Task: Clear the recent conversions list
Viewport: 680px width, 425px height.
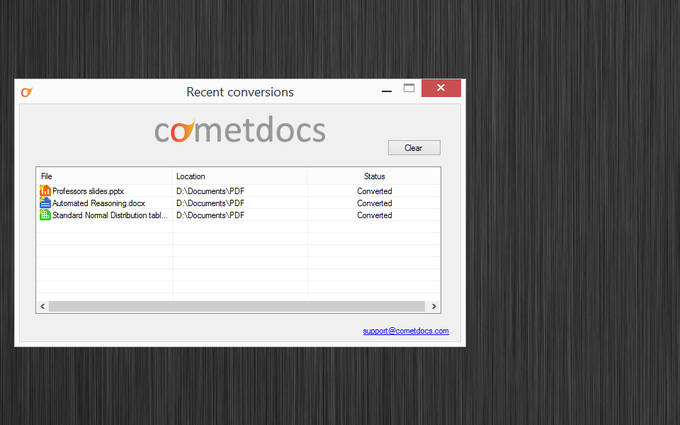Action: click(x=414, y=148)
